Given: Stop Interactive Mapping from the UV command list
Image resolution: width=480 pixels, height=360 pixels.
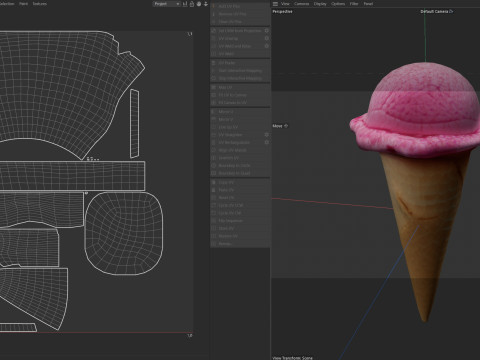Looking at the screenshot, I should [x=240, y=78].
